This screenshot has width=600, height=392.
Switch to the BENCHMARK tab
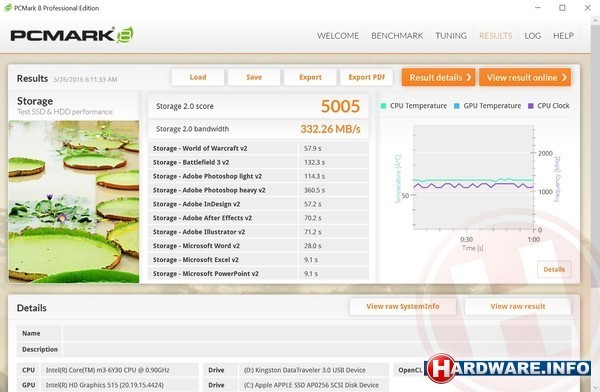397,36
